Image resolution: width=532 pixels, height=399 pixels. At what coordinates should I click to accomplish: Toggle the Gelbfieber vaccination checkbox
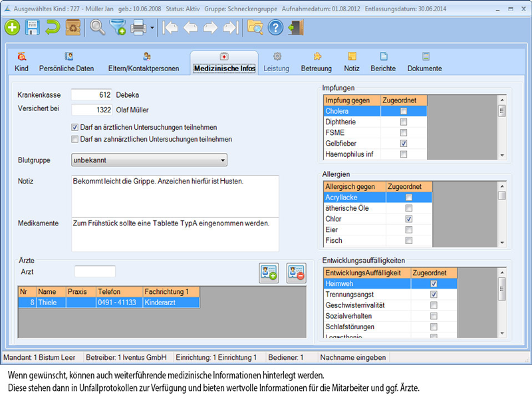tap(404, 144)
